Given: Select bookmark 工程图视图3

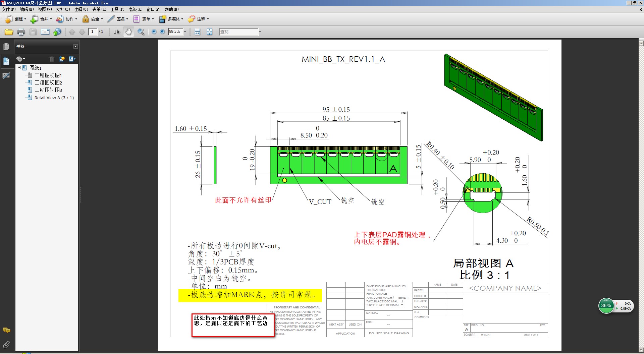Looking at the screenshot, I should click(x=48, y=90).
